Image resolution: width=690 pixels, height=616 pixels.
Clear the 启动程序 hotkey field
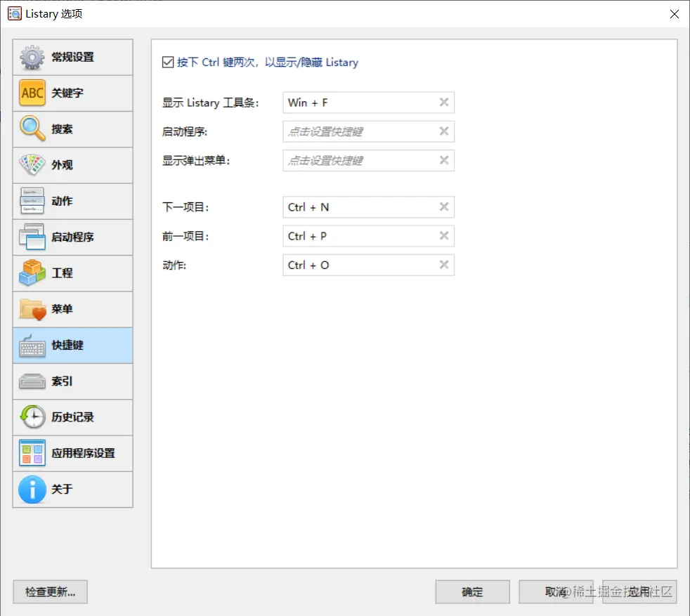pos(444,131)
